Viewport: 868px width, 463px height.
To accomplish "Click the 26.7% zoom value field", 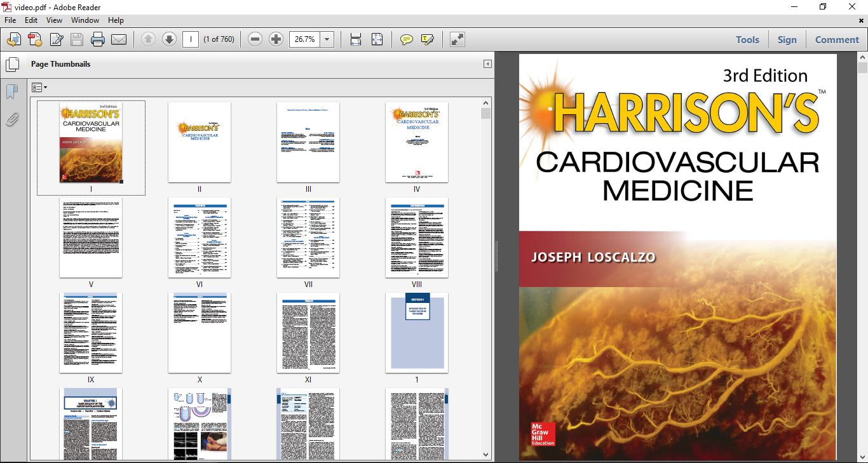I will point(305,39).
